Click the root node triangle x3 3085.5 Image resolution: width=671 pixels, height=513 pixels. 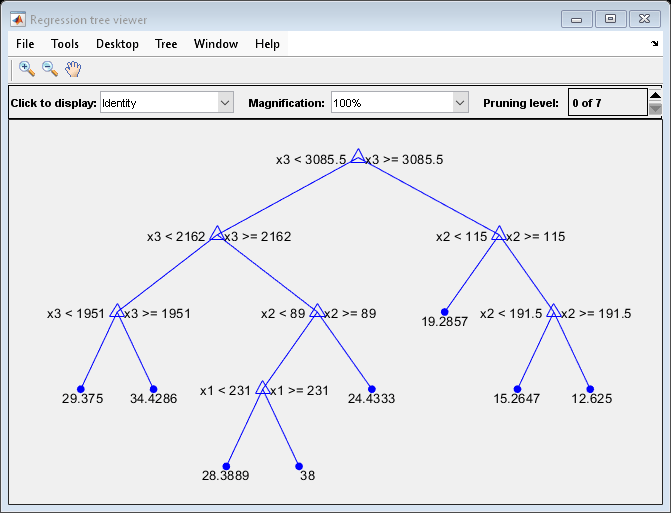(358, 156)
